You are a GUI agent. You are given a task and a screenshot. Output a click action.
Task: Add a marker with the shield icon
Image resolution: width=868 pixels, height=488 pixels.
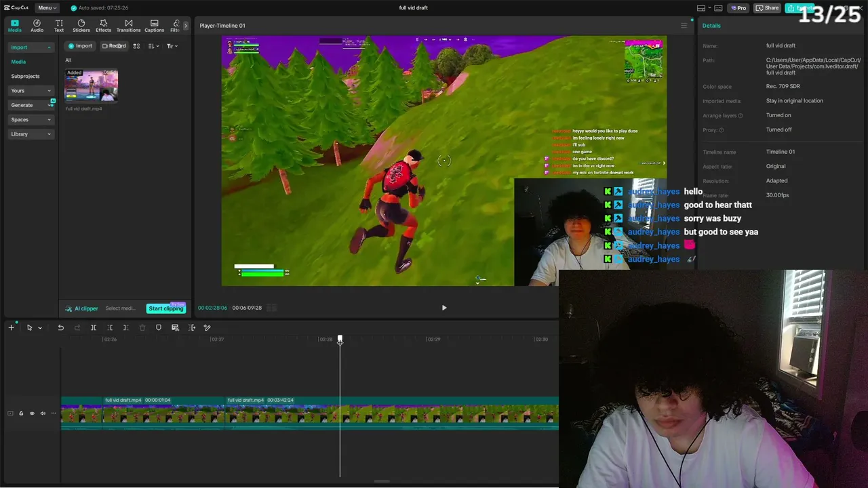[159, 328]
